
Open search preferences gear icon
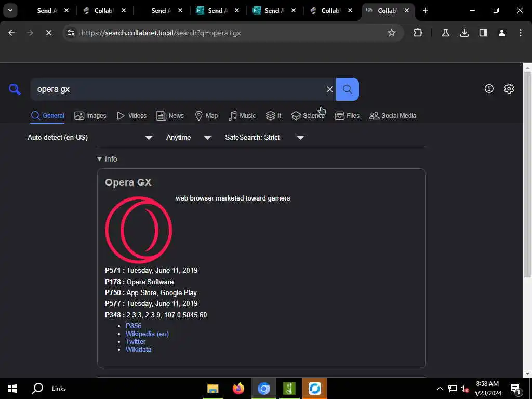tap(509, 88)
